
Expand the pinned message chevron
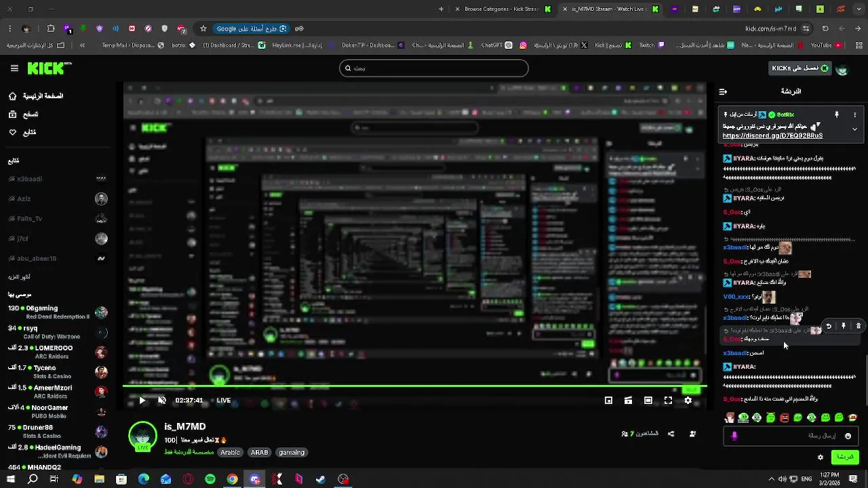point(854,129)
